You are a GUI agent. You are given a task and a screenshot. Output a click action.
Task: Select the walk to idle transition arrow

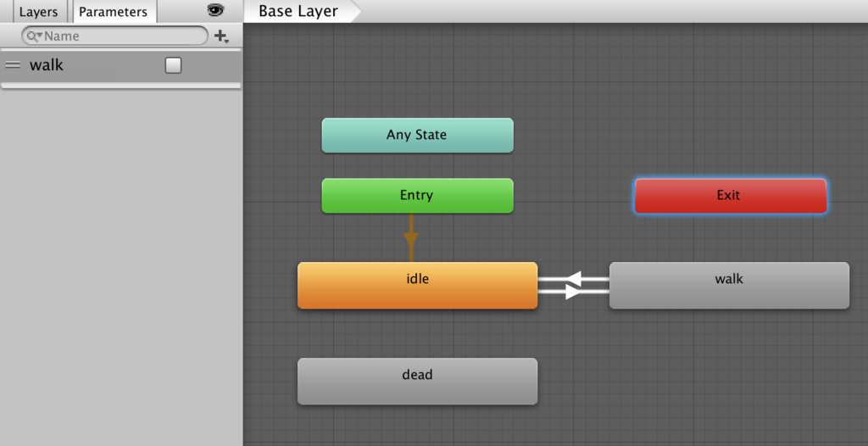[574, 279]
